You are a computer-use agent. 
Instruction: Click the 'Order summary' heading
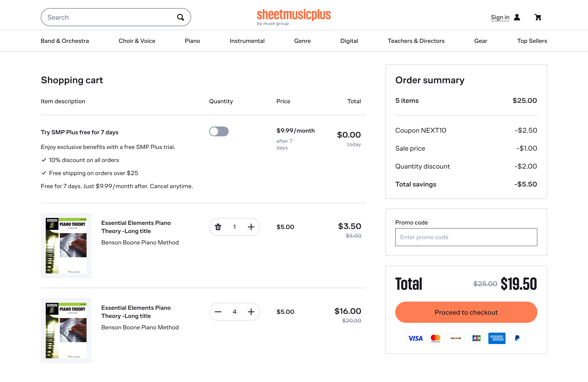tap(430, 80)
